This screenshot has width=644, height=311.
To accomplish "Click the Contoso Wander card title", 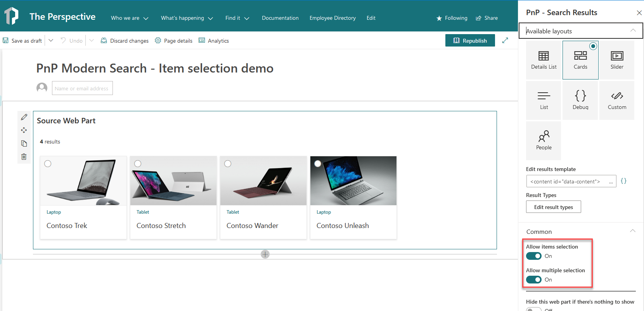I will coord(252,226).
